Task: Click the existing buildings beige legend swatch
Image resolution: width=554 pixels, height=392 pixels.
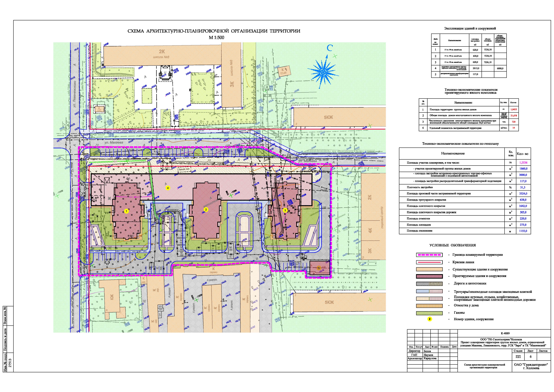Action: click(429, 269)
